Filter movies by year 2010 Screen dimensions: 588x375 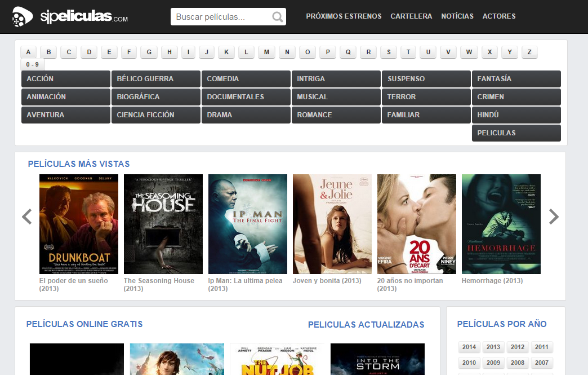tap(469, 363)
